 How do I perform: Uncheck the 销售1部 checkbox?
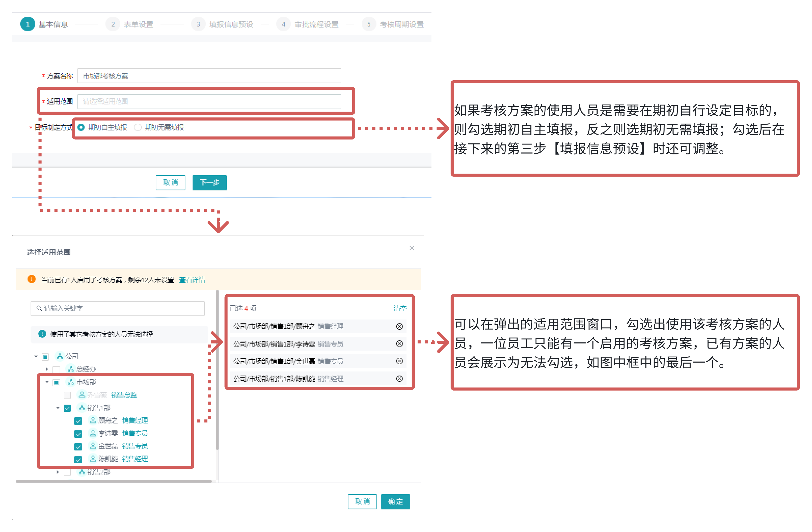(x=67, y=408)
